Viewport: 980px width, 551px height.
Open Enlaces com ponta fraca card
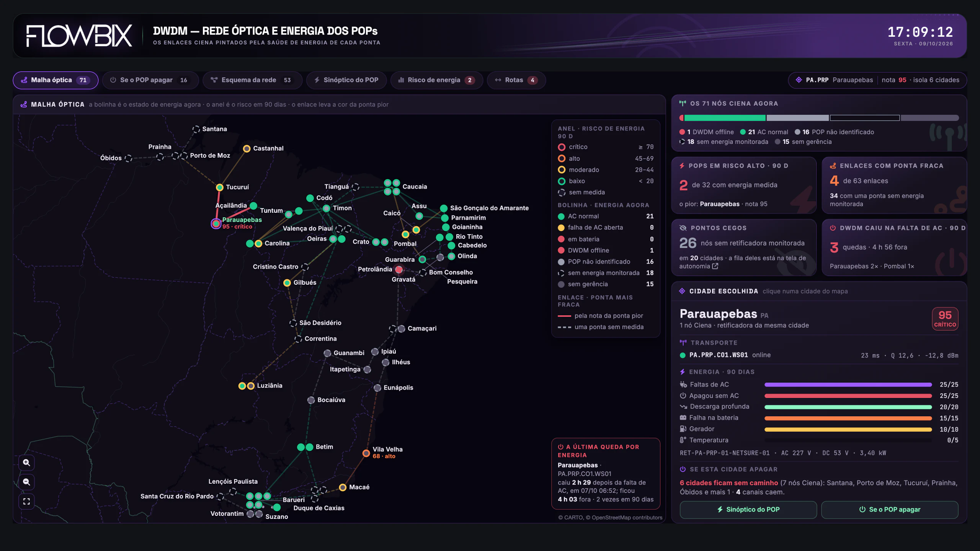click(894, 185)
